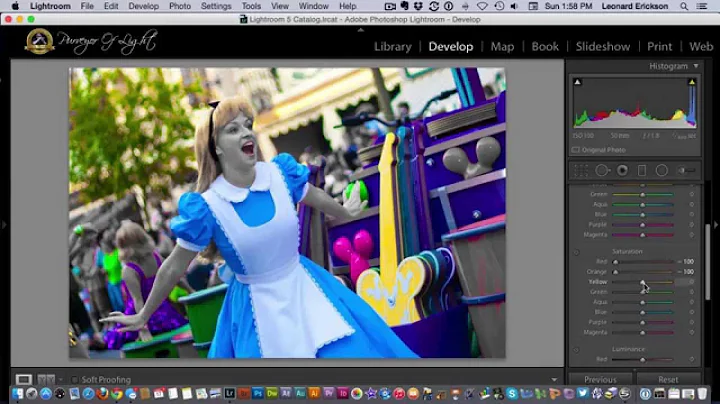Open the File menu
Image resolution: width=720 pixels, height=404 pixels.
point(87,6)
